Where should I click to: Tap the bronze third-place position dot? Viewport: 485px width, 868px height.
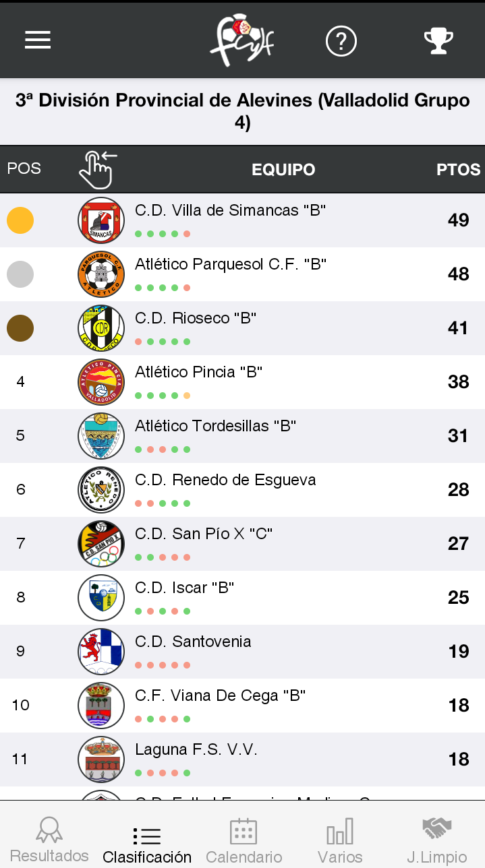click(x=20, y=328)
